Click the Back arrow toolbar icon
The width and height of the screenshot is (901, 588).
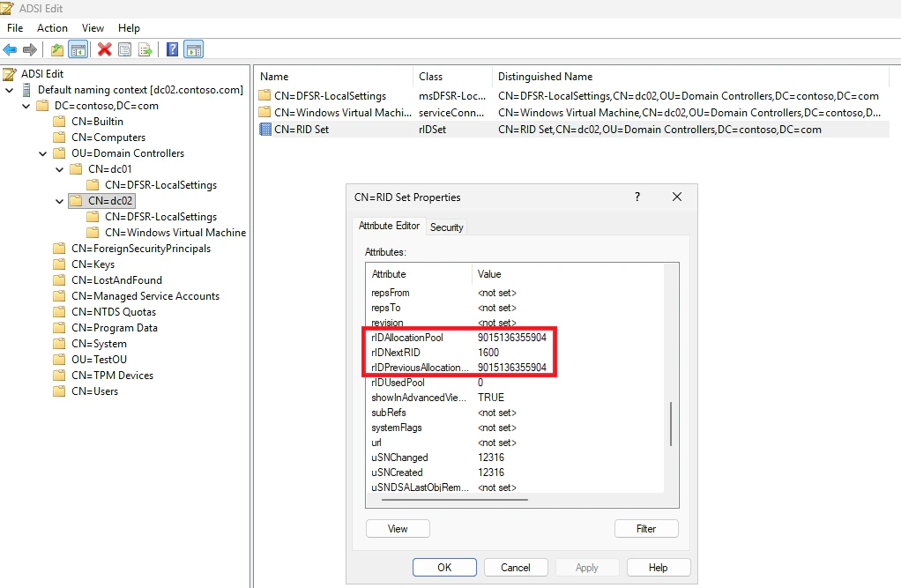tap(10, 50)
